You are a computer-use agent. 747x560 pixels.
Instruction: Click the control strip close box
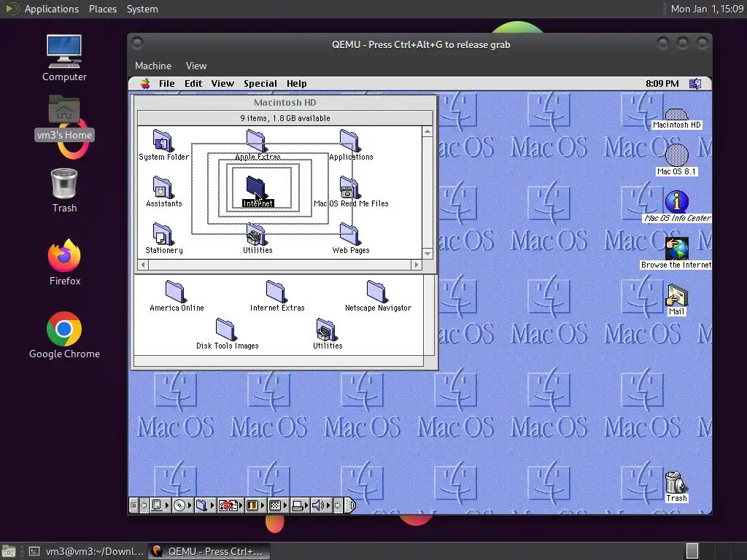pos(134,505)
